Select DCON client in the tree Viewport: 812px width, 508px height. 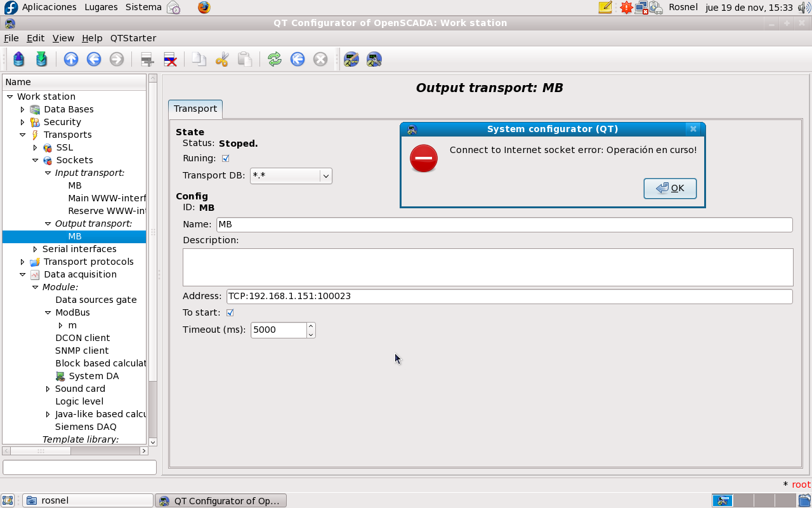pyautogui.click(x=82, y=338)
